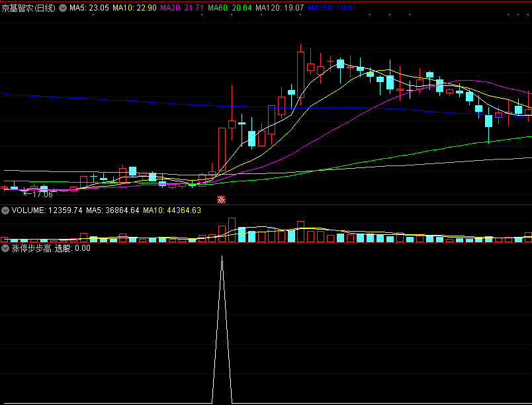Select the blue MA250: 19.81 label

pos(332,8)
